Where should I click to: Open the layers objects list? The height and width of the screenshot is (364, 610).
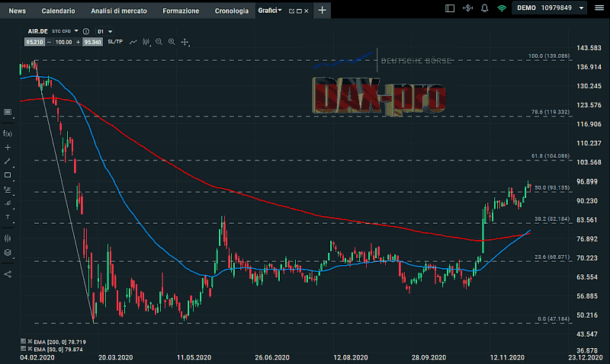(8, 253)
